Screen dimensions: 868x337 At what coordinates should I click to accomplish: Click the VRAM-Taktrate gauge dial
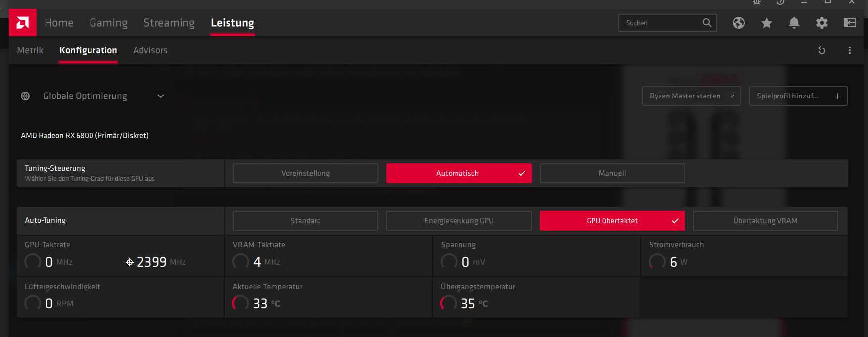click(x=241, y=261)
